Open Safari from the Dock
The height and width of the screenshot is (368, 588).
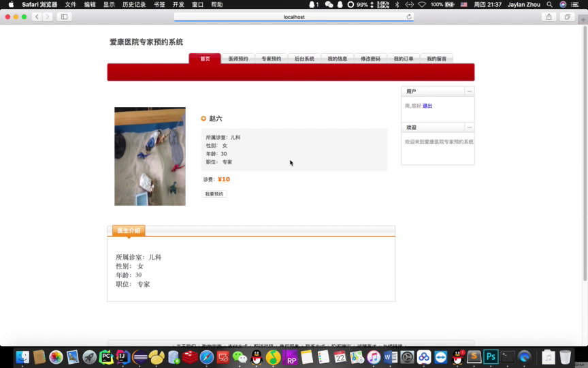207,357
